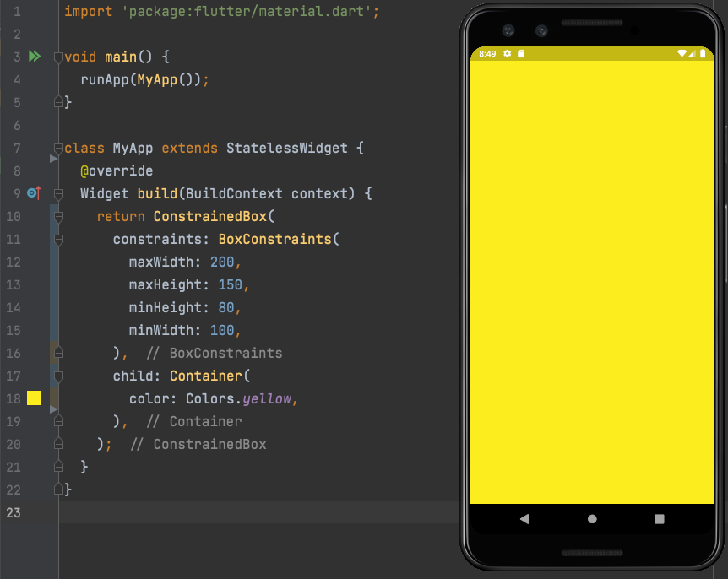The image size is (728, 579).
Task: Tap the 8:49 clock in phone status bar
Action: [x=487, y=54]
